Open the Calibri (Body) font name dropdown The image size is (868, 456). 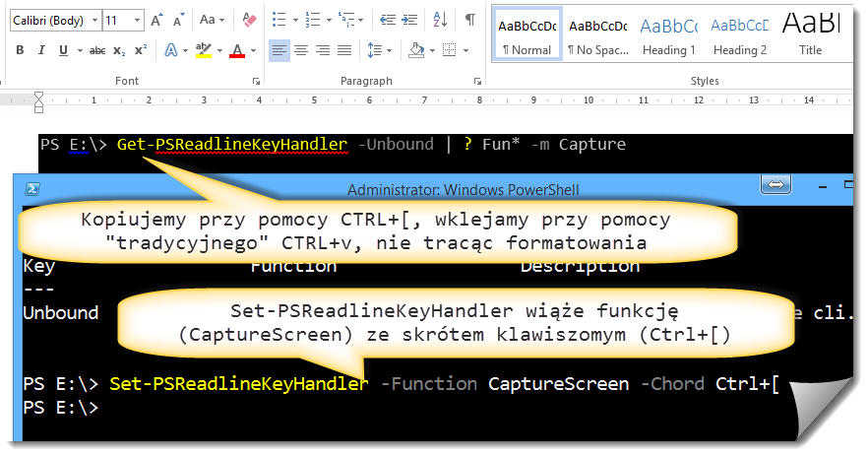click(93, 20)
